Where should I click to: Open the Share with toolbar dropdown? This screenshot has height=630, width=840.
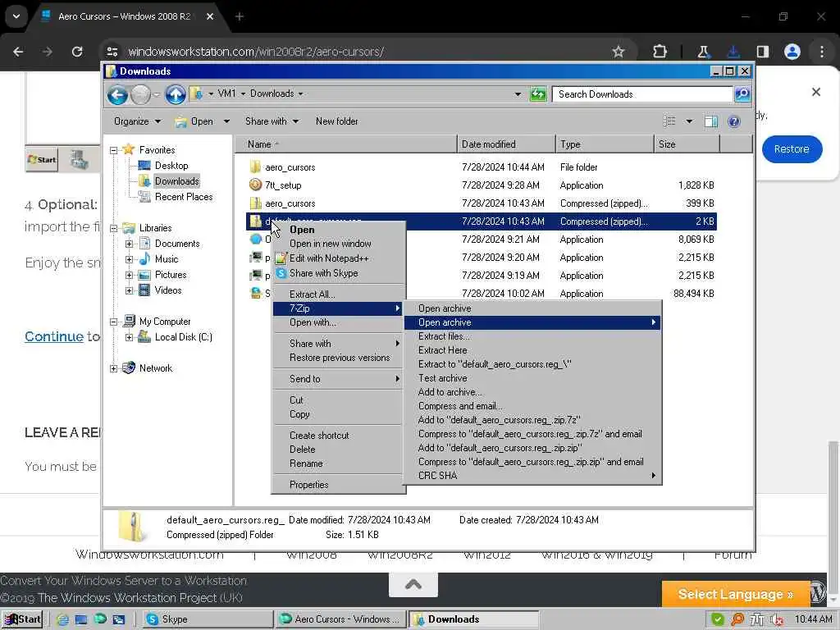point(272,121)
